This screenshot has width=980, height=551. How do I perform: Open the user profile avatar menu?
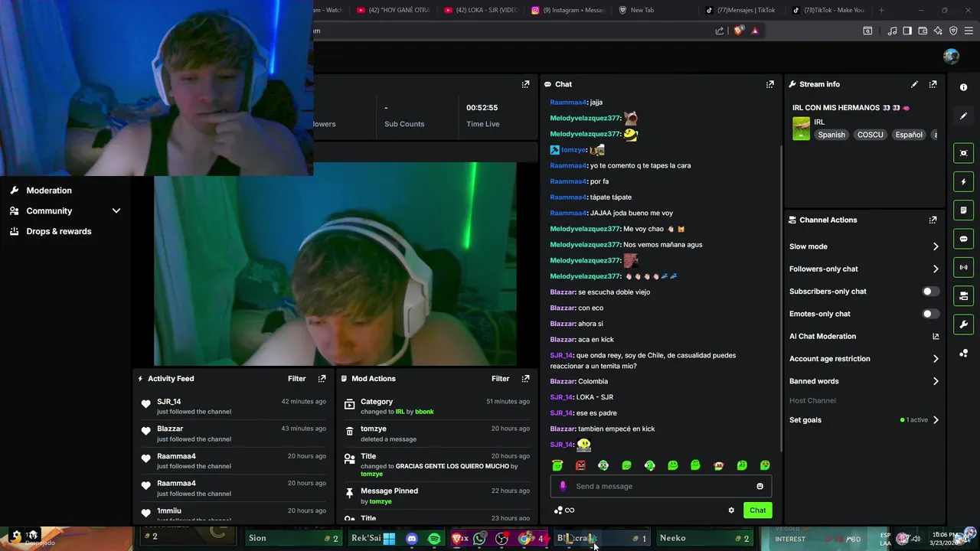pyautogui.click(x=951, y=57)
